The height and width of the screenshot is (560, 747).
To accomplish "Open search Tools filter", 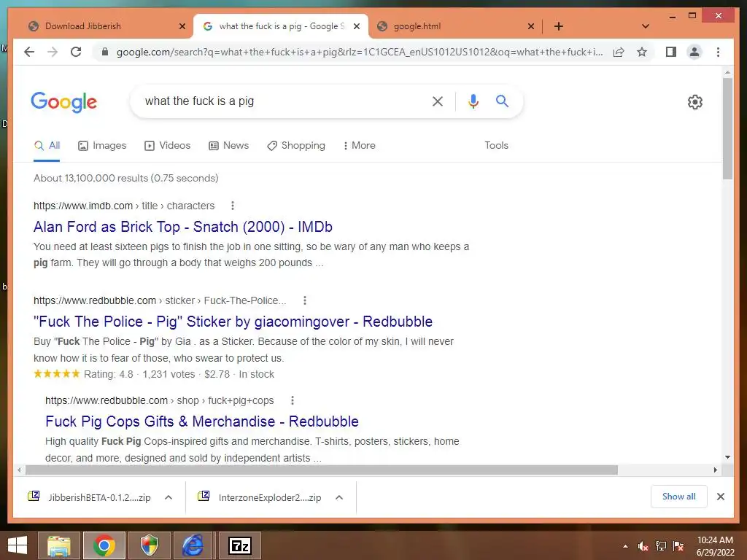I will pos(496,146).
